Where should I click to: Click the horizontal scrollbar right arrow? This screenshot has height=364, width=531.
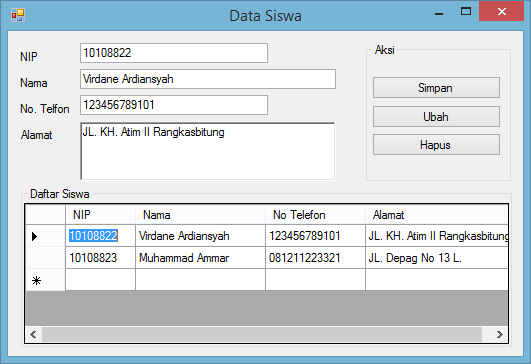[x=500, y=335]
